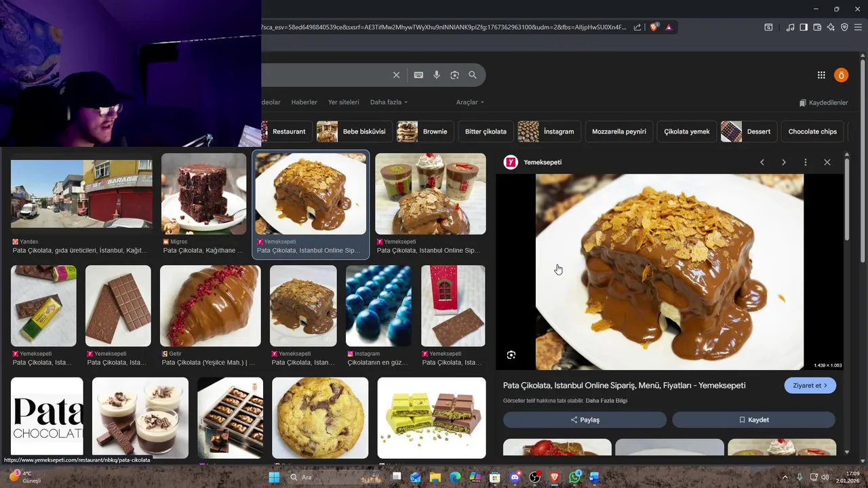Open the chocolate chip cookie thumbnail
This screenshot has height=488, width=868.
[x=320, y=418]
